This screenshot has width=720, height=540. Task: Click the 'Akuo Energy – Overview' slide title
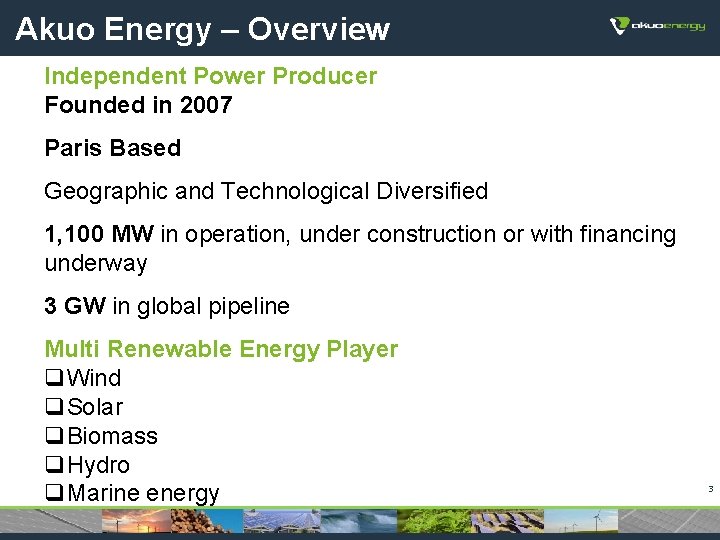click(x=202, y=29)
